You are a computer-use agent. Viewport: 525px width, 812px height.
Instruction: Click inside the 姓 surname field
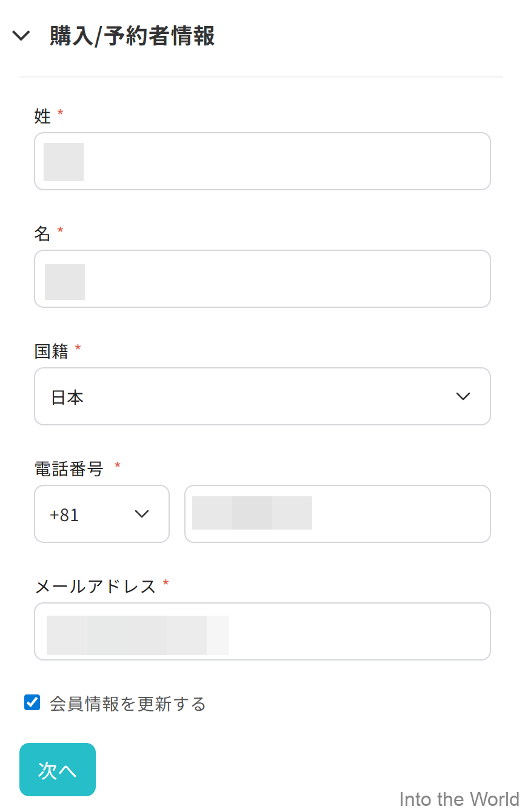point(262,161)
